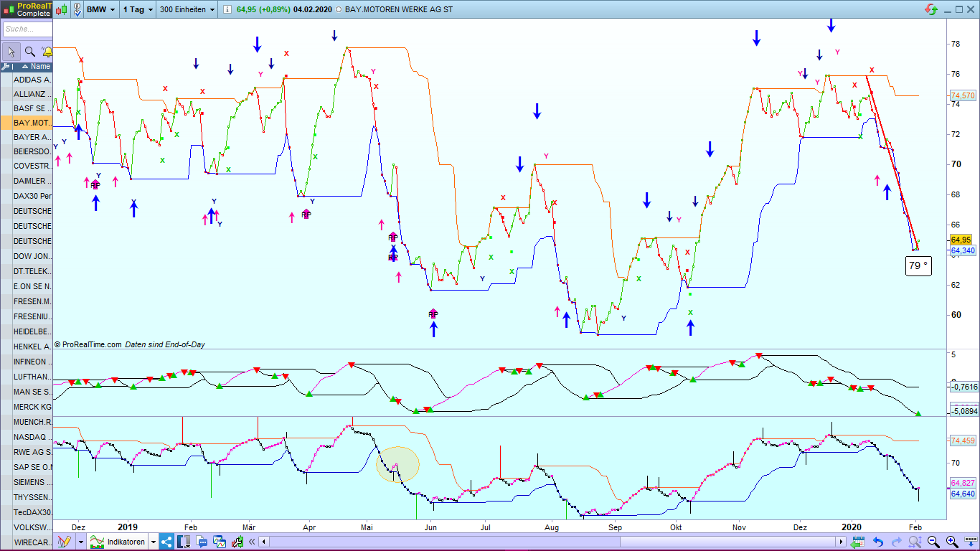Image resolution: width=980 pixels, height=551 pixels.
Task: Select the arrow cursor tool
Action: (11, 51)
